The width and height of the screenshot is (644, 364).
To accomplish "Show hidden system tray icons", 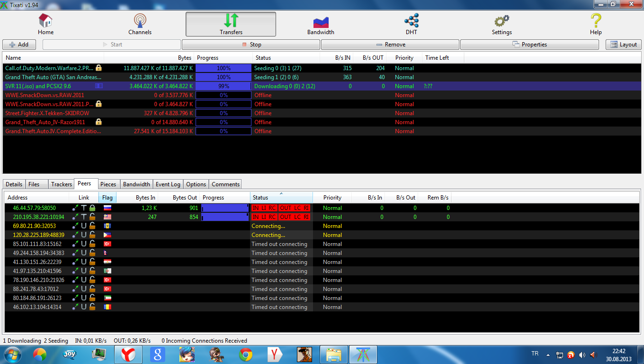I will (x=548, y=355).
